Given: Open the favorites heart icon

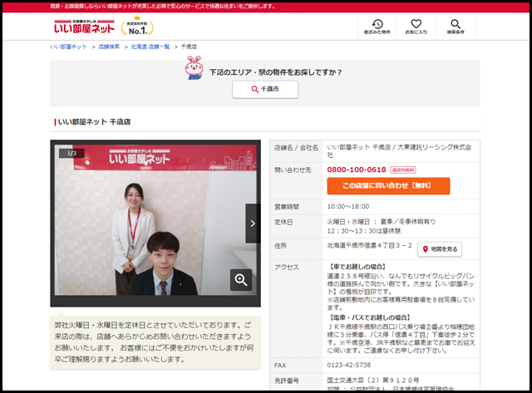Looking at the screenshot, I should click(x=416, y=27).
